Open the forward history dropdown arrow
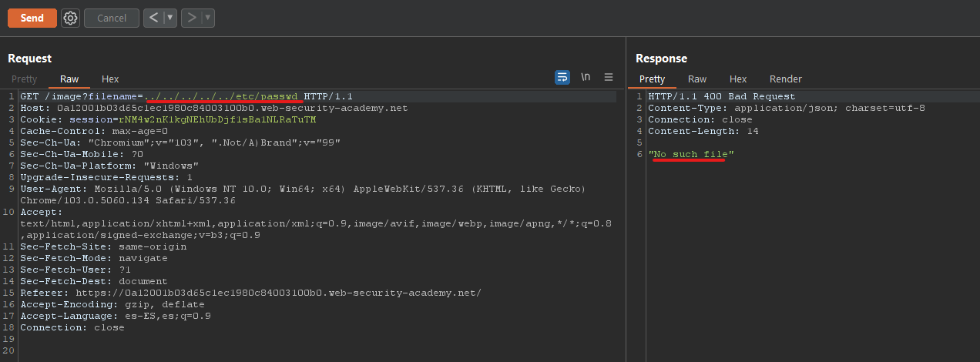The image size is (980, 362). (x=208, y=18)
